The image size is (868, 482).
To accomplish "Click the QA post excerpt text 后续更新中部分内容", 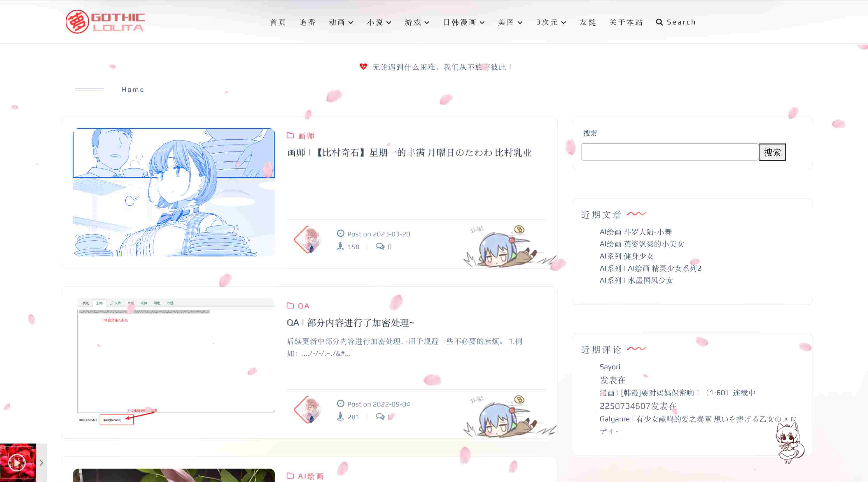I will coord(404,347).
